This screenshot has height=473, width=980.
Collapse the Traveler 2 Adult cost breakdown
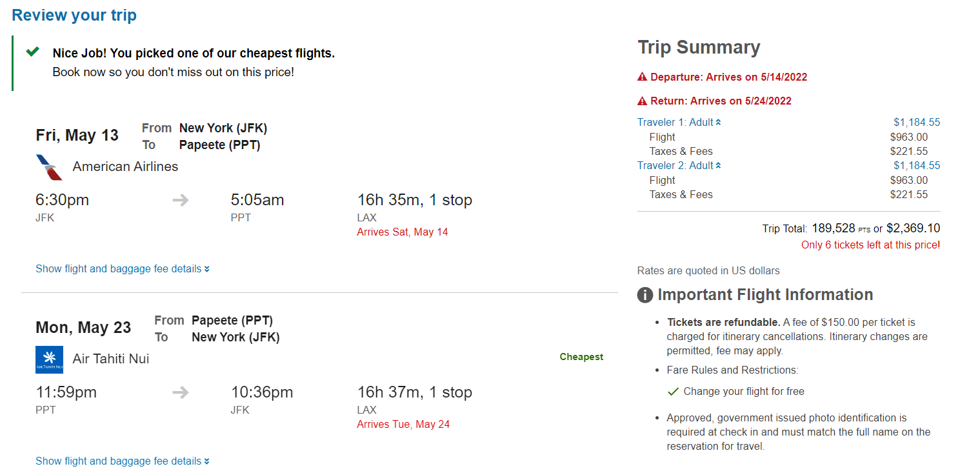pyautogui.click(x=718, y=165)
